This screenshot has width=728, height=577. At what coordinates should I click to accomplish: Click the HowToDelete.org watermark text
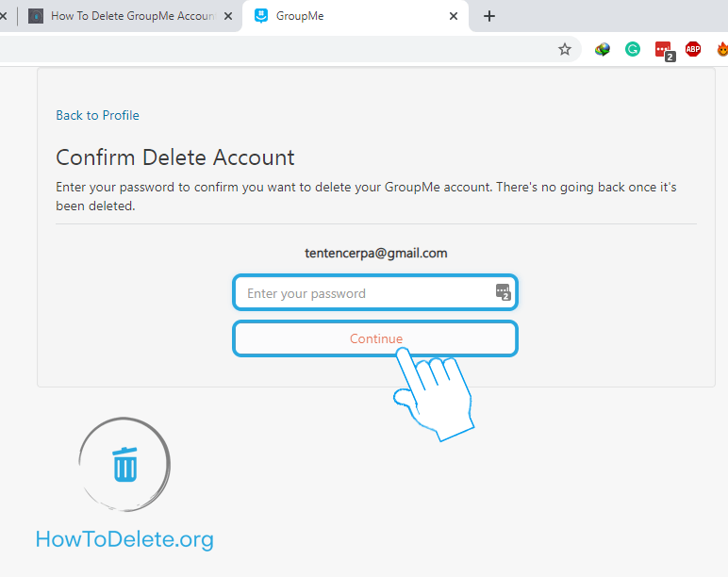[x=124, y=539]
